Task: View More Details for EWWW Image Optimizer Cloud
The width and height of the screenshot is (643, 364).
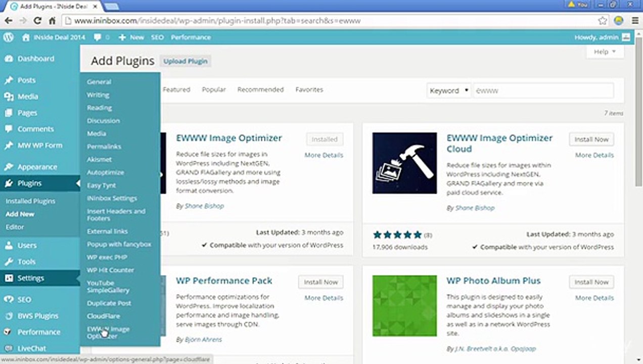Action: tap(594, 155)
